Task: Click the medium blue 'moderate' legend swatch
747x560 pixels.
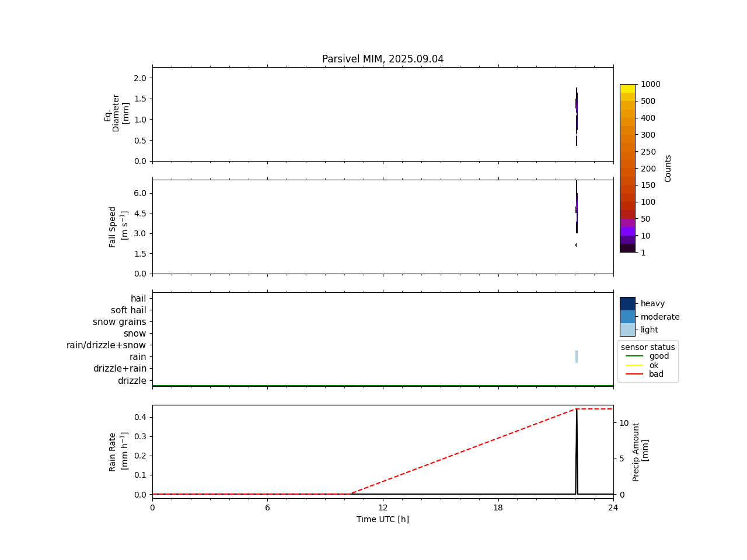Action: coord(627,317)
